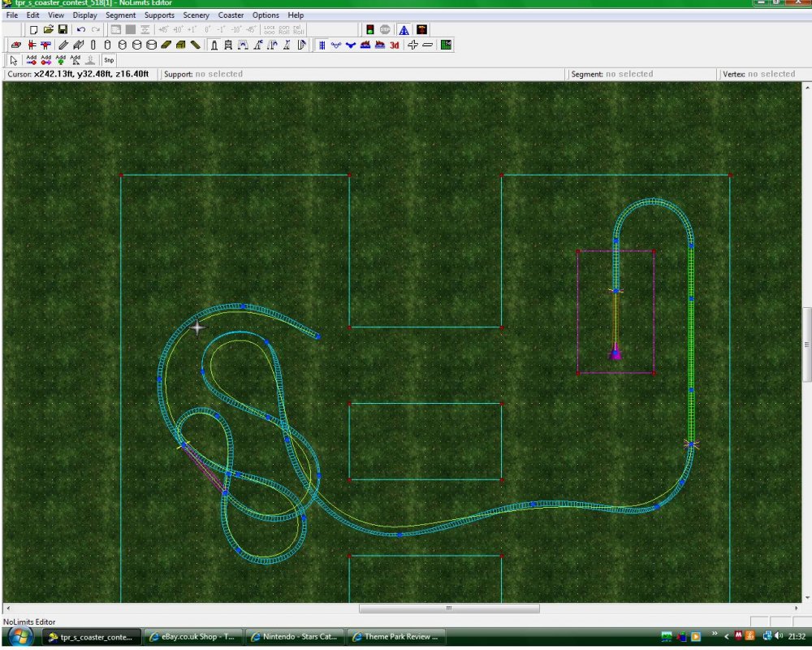The height and width of the screenshot is (650, 812).
Task: Click the horizontal scrollbar thumb
Action: coord(448,608)
